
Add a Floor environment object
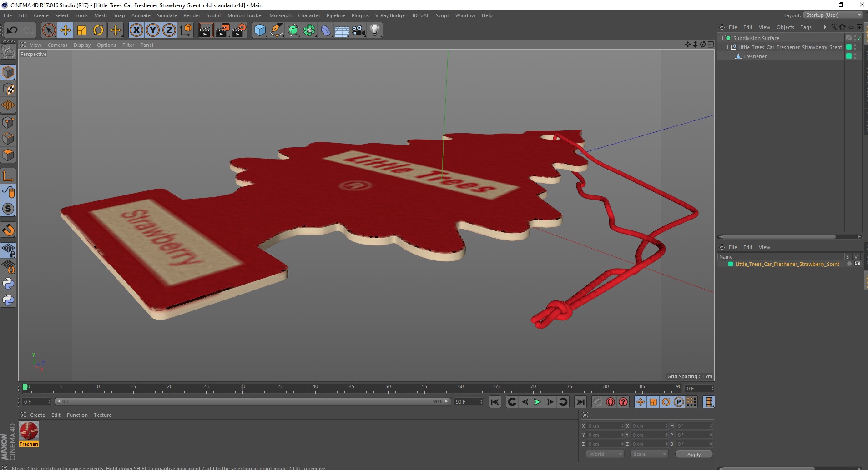point(342,30)
